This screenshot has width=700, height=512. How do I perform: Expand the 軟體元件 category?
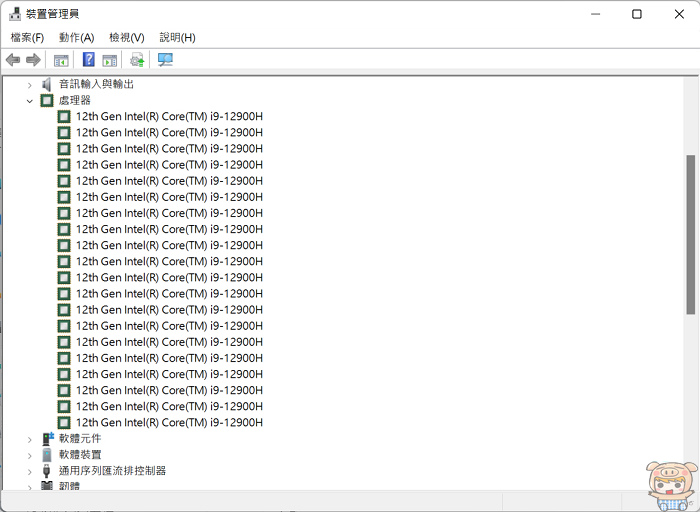tap(29, 440)
